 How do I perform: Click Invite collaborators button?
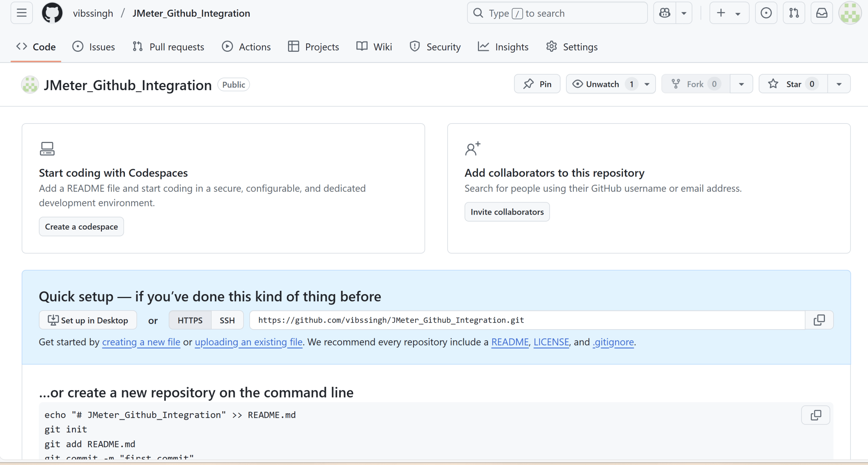click(x=507, y=212)
